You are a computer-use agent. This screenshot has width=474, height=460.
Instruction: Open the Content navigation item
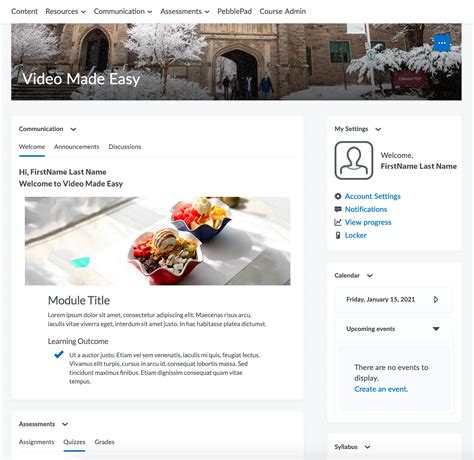[x=24, y=11]
